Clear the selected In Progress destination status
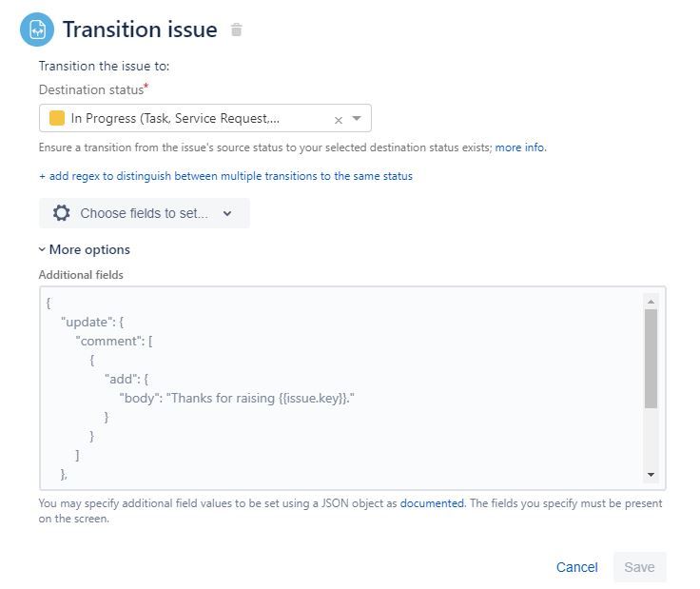 pos(339,120)
